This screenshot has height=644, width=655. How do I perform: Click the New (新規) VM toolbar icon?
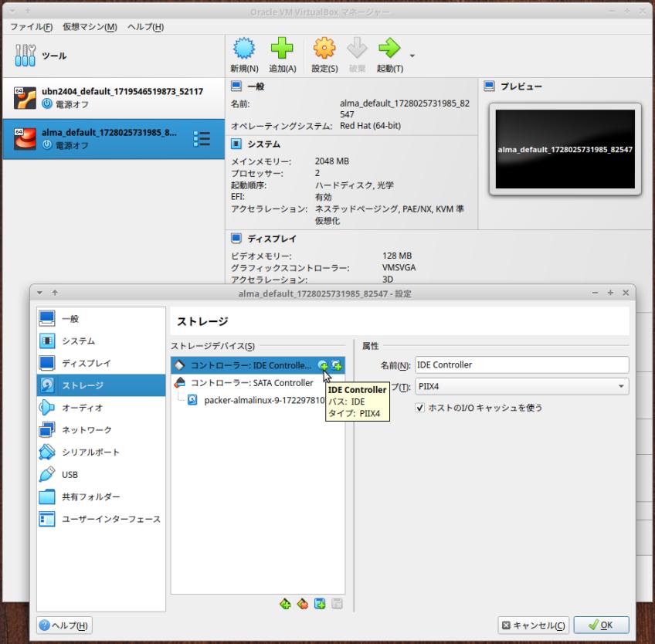click(x=244, y=49)
